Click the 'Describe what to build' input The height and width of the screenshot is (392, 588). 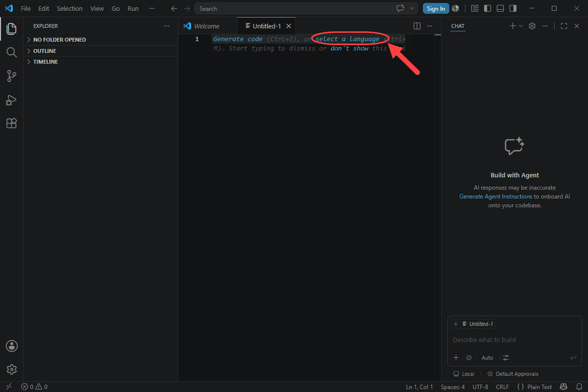pyautogui.click(x=514, y=340)
